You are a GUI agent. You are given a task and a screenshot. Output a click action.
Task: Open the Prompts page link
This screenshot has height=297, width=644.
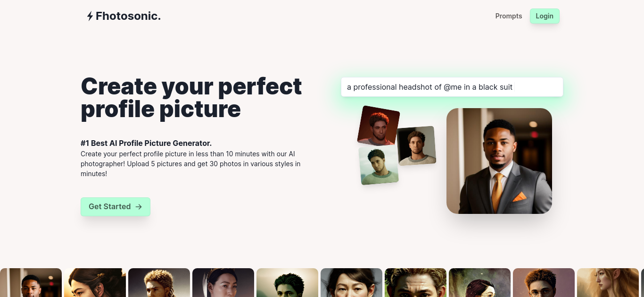509,16
